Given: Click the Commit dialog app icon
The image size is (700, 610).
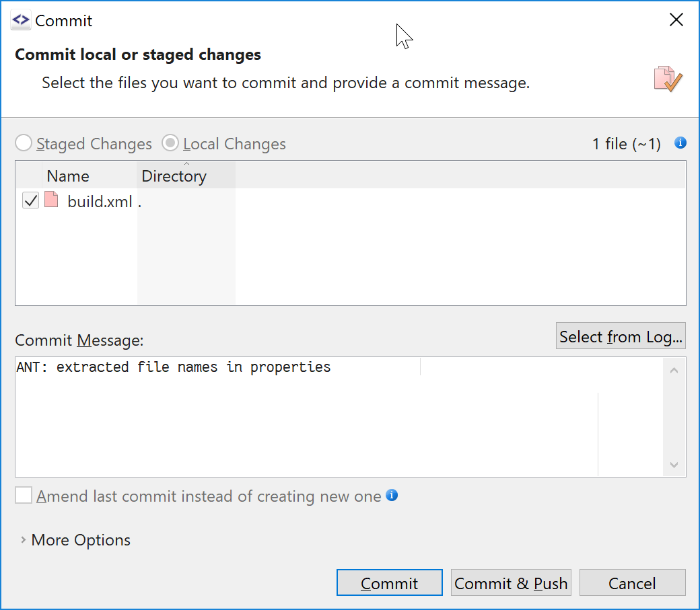Looking at the screenshot, I should (x=21, y=20).
